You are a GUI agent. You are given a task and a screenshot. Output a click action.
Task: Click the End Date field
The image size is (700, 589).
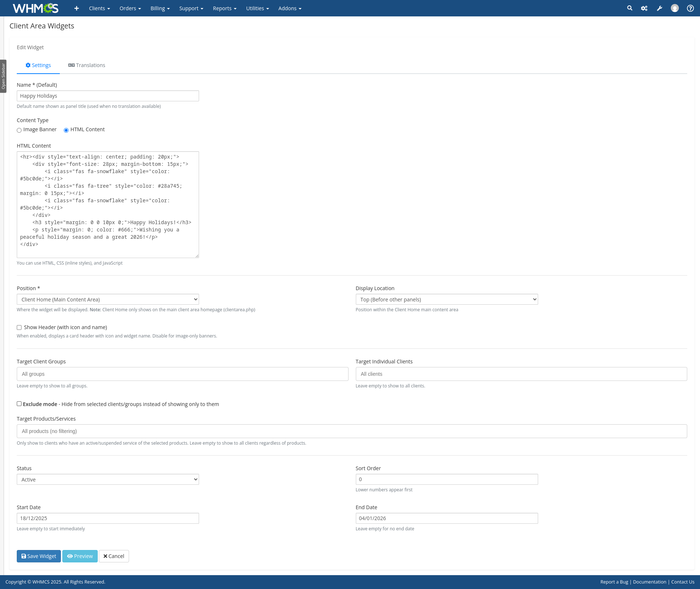[x=447, y=518]
